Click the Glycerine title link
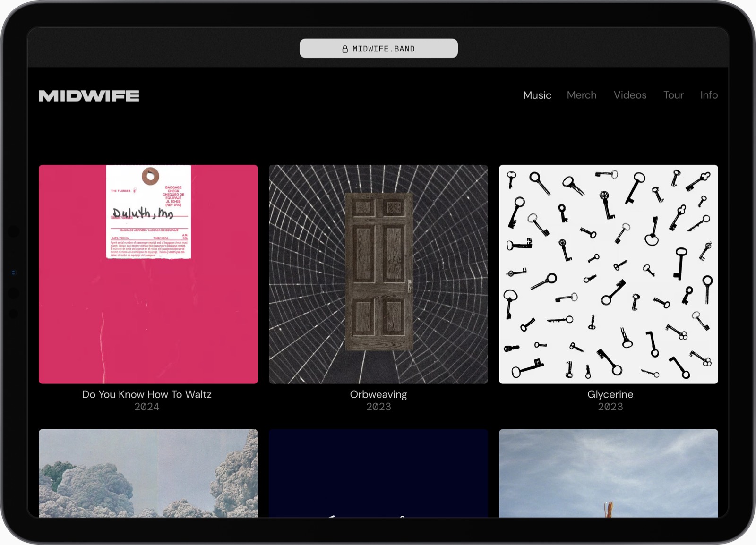This screenshot has height=545, width=756. tap(610, 394)
